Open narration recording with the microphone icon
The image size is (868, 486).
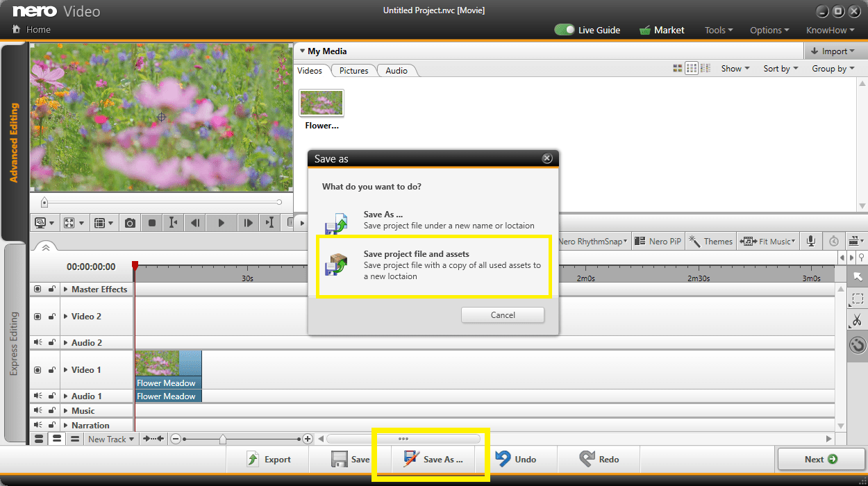810,241
